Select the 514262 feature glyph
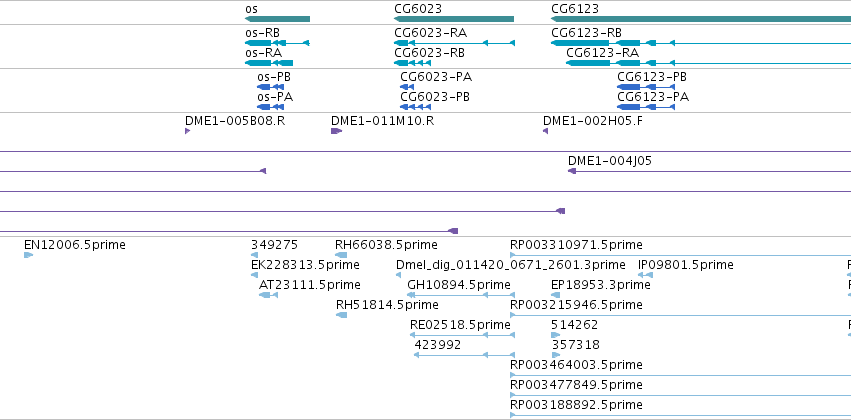The width and height of the screenshot is (851, 420). (x=555, y=335)
